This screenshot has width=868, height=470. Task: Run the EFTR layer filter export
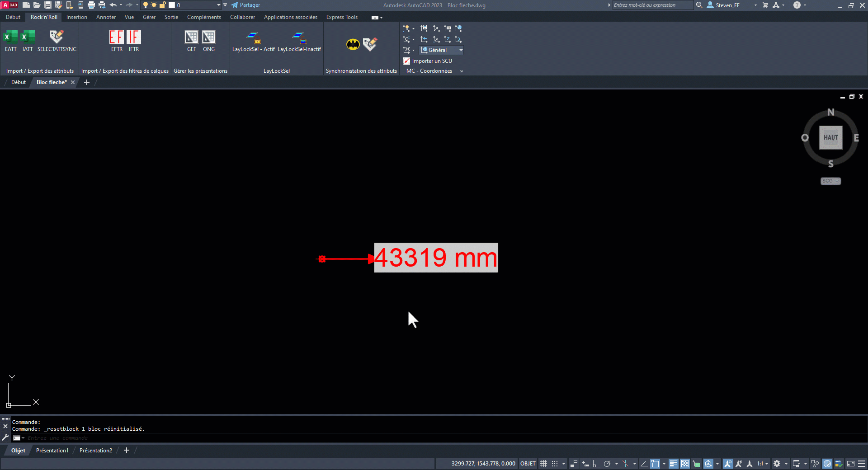pyautogui.click(x=117, y=37)
